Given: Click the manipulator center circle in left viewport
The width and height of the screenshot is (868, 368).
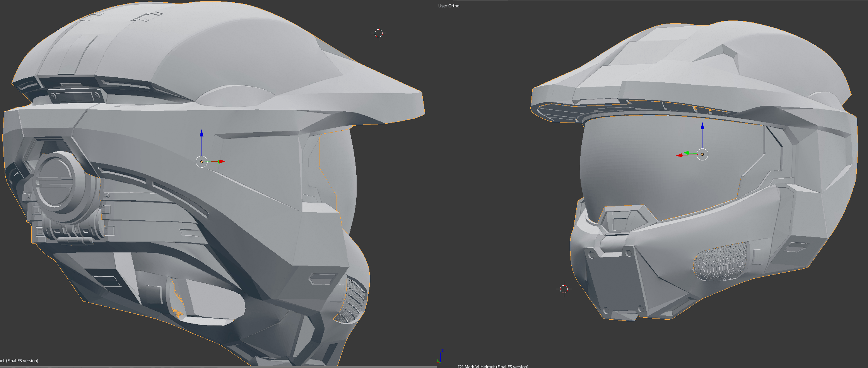Looking at the screenshot, I should tap(202, 162).
